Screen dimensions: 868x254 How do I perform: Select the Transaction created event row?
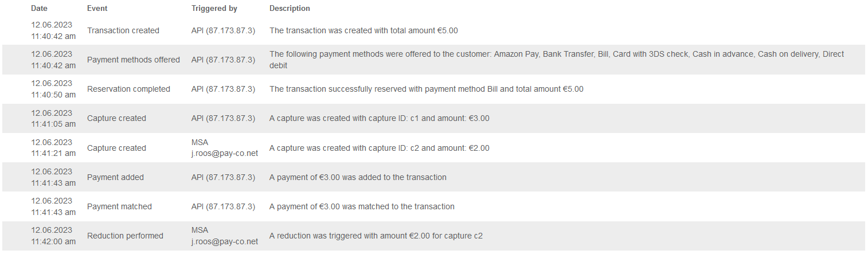[x=433, y=30]
